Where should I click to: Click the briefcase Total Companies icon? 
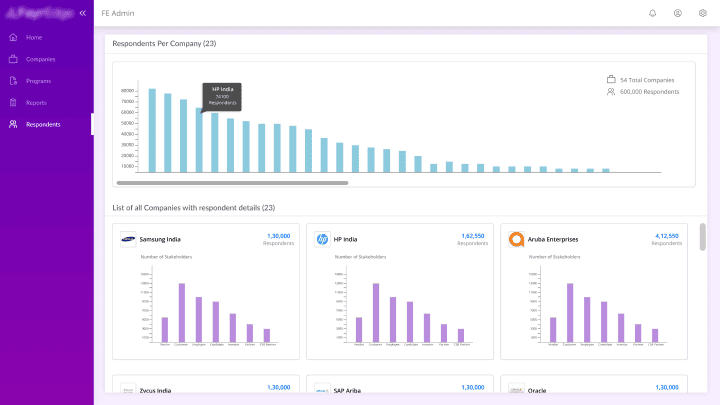[x=611, y=79]
